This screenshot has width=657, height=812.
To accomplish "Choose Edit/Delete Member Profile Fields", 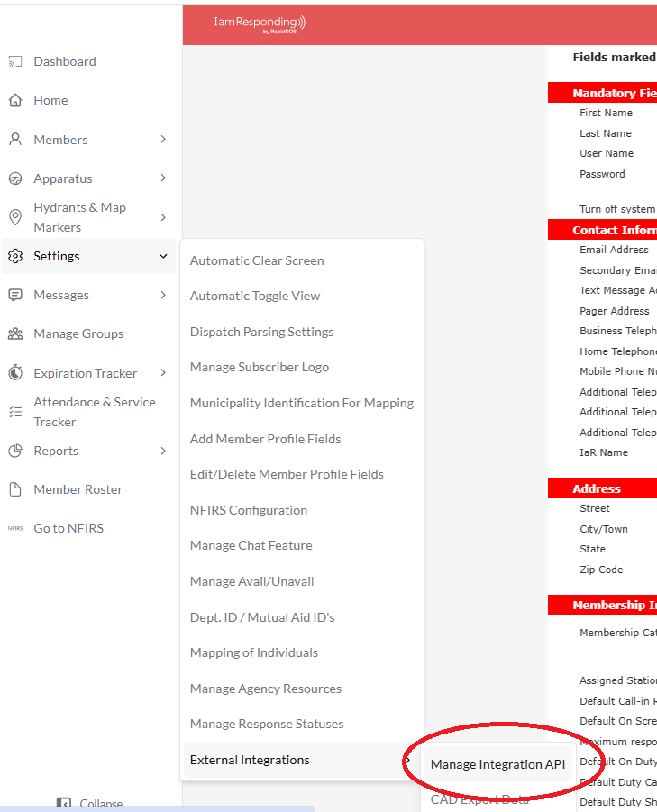I will click(x=287, y=474).
